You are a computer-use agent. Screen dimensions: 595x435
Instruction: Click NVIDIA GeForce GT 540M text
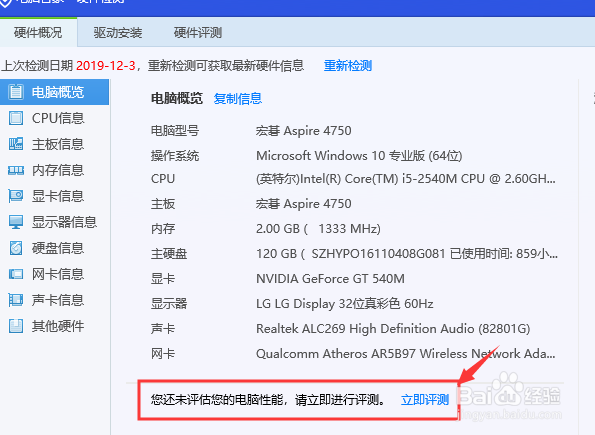point(330,279)
